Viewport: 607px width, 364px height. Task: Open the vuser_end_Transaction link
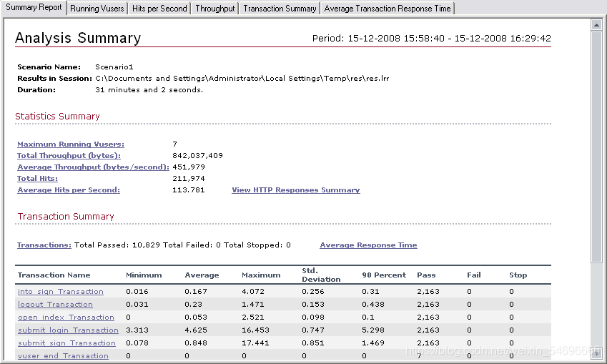point(63,355)
